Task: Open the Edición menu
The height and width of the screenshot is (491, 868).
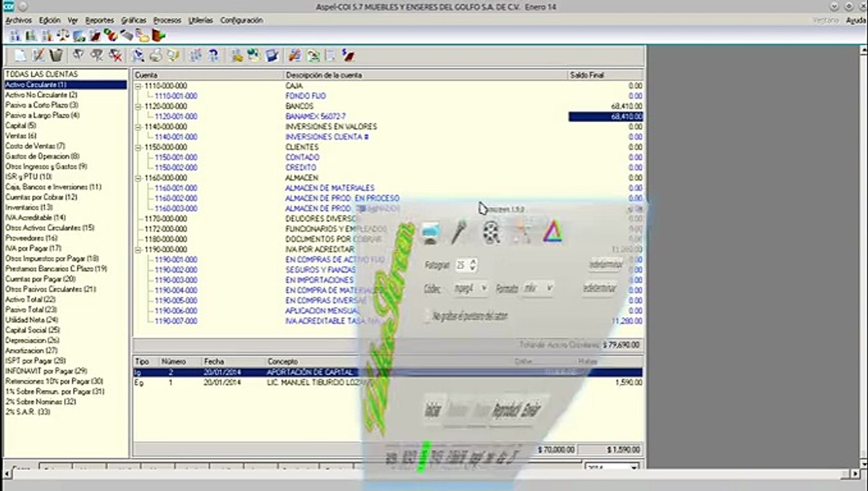Action: [50, 20]
